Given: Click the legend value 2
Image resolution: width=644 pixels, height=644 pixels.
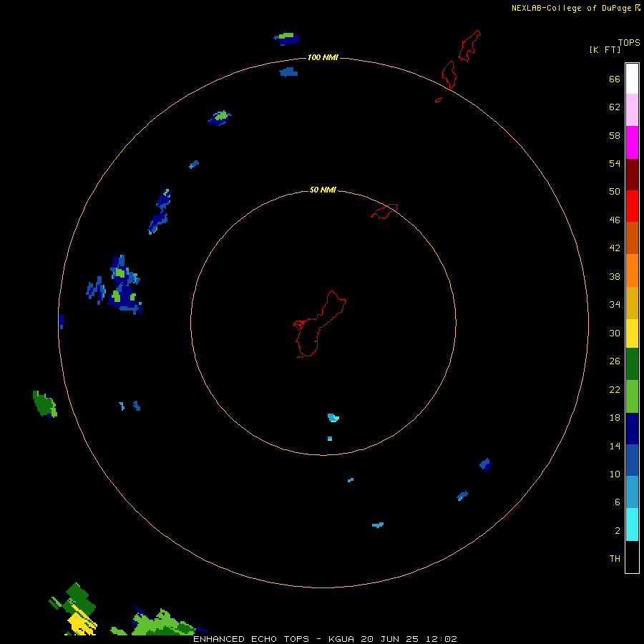Looking at the screenshot, I should [618, 531].
